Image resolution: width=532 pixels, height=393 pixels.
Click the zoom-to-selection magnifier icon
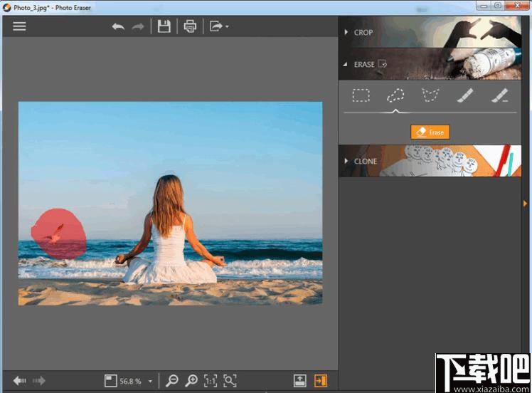230,381
